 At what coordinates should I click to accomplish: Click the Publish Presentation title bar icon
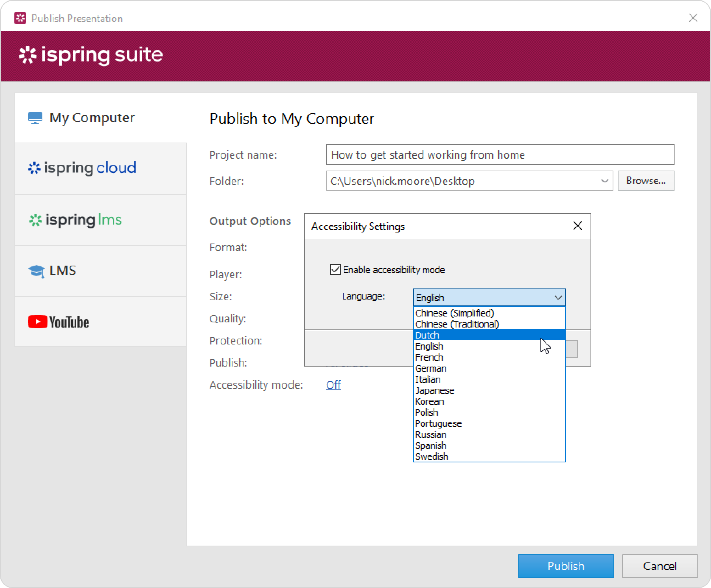pyautogui.click(x=20, y=18)
